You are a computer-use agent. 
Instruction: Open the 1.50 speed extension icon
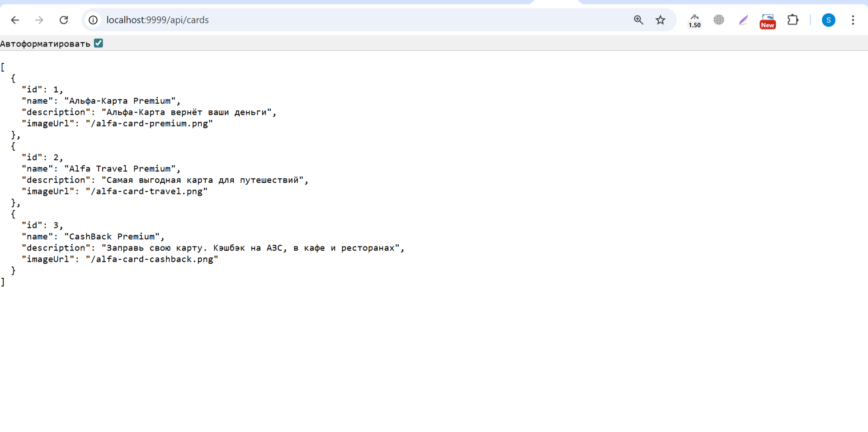pyautogui.click(x=695, y=21)
